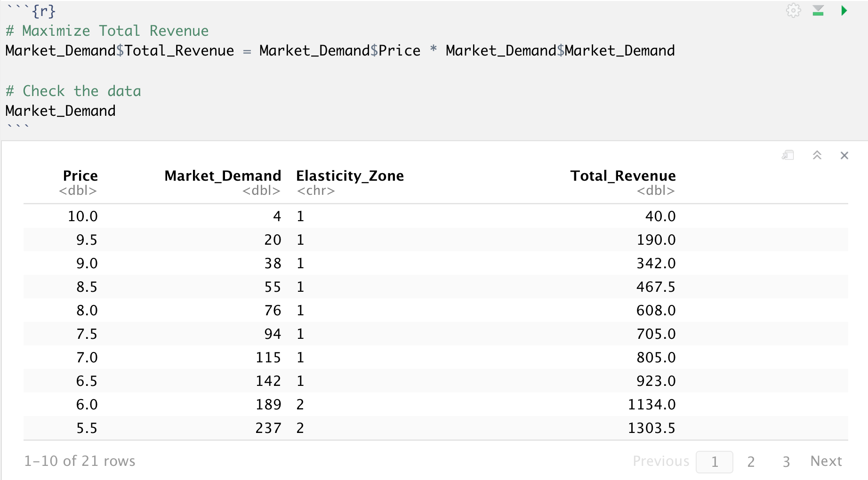Collapse the chunk output panel
This screenshot has width=868, height=480.
[x=817, y=155]
